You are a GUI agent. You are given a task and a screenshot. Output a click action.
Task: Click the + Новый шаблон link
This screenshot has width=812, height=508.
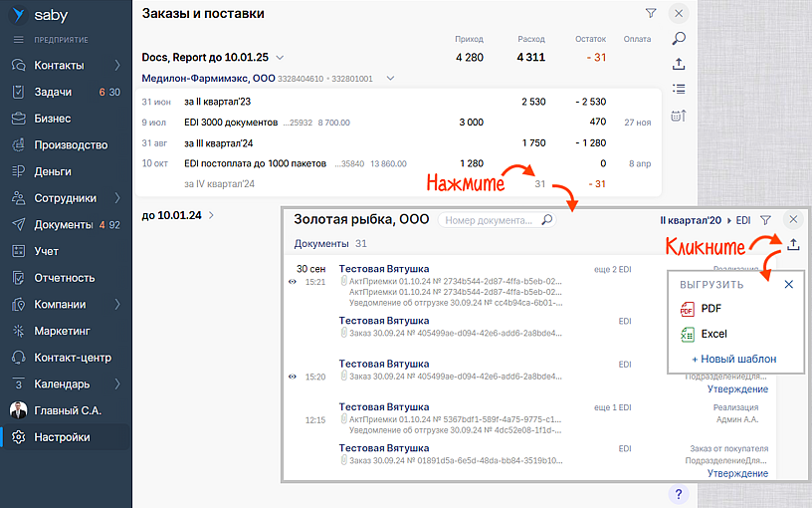[733, 359]
